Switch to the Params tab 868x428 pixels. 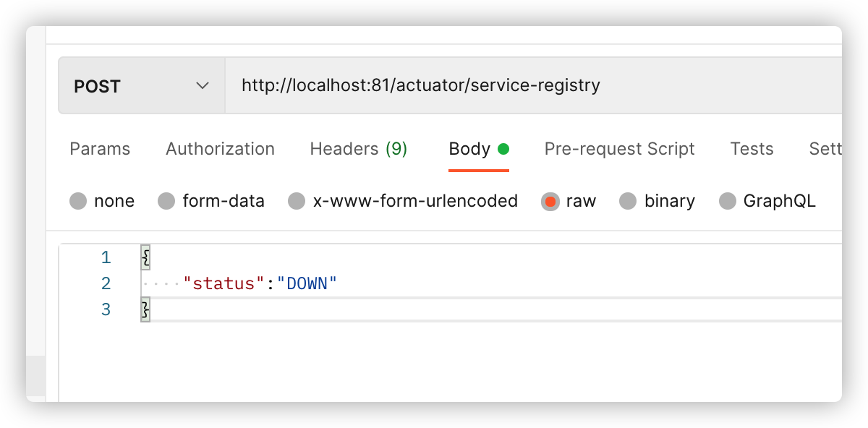(x=100, y=149)
